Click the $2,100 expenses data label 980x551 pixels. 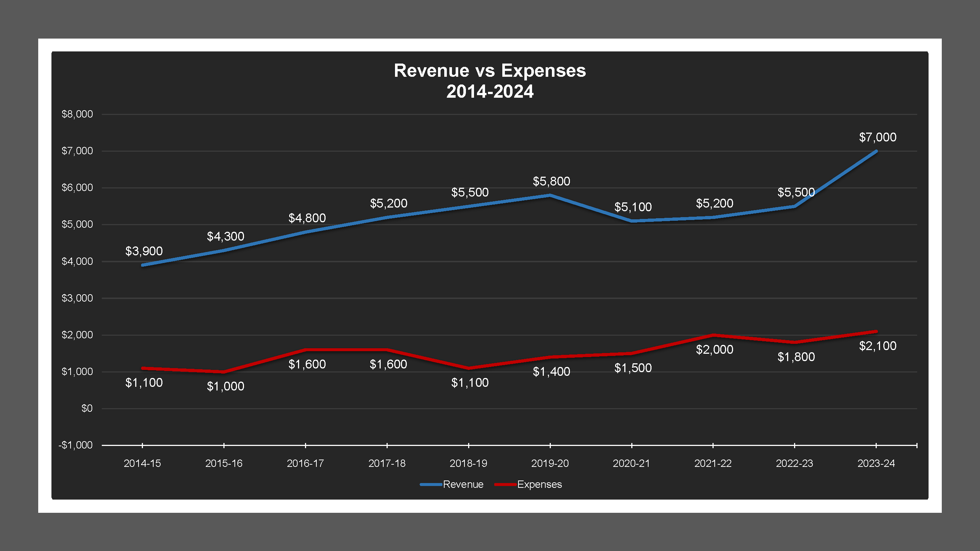[x=877, y=346]
